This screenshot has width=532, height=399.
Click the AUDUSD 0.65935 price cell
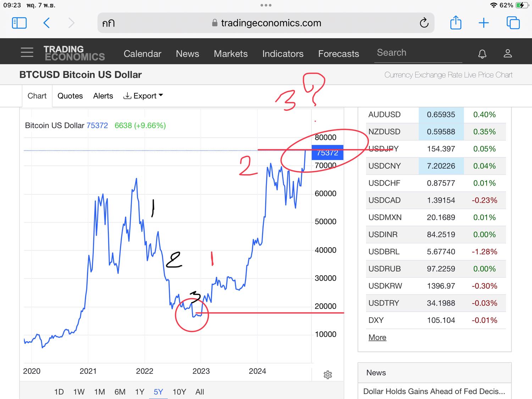pos(441,115)
